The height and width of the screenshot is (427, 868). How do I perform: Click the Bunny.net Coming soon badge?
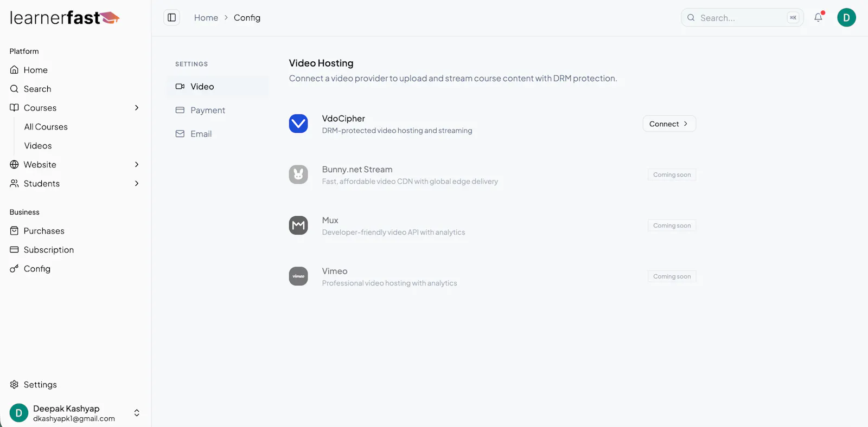click(672, 174)
